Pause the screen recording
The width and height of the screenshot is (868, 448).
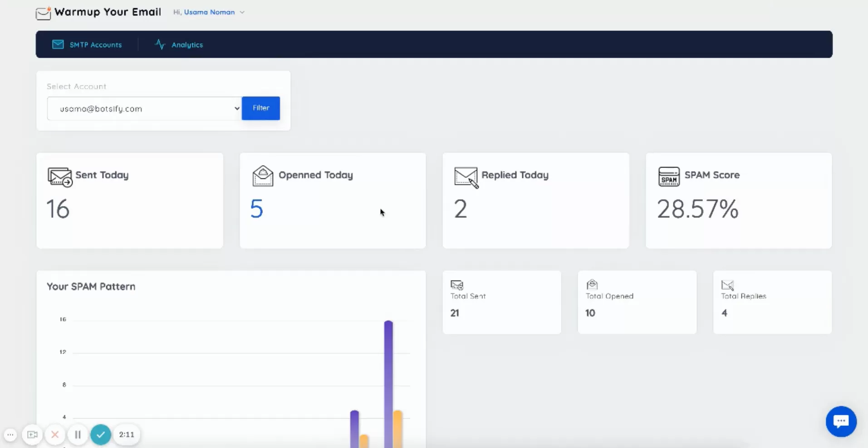78,434
